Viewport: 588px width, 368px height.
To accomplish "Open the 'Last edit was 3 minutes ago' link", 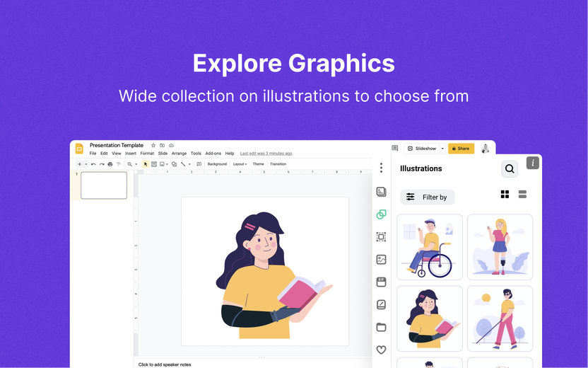I will tap(266, 154).
